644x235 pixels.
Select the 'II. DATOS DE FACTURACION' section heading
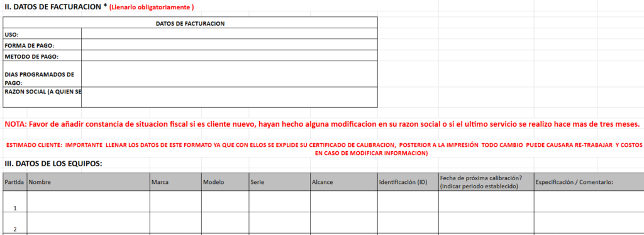(x=56, y=6)
